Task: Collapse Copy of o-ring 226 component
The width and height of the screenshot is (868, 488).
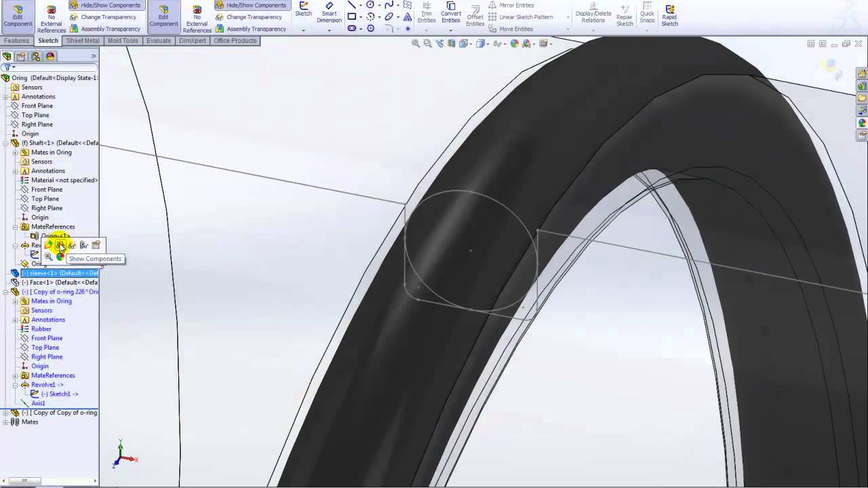Action: point(5,292)
